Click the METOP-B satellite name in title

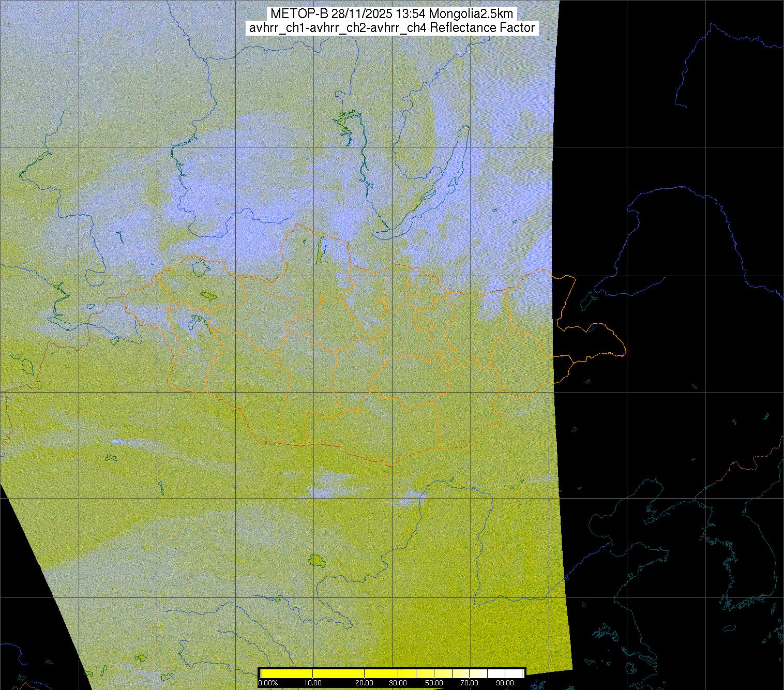293,14
